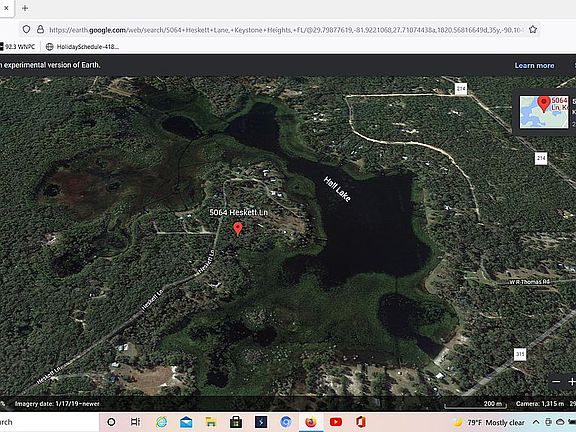Click the W R Thomas Rd road label
This screenshot has width=576, height=432.
point(529,282)
